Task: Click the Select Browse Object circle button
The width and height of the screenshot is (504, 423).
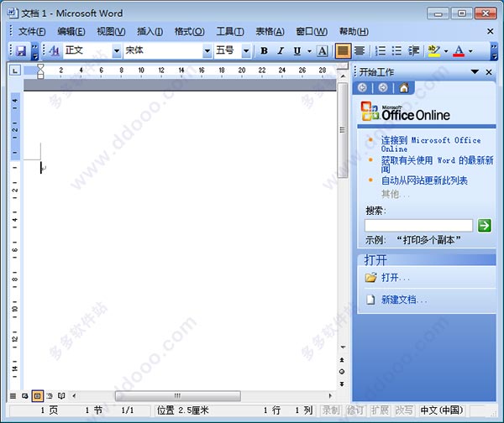Action: pyautogui.click(x=342, y=372)
